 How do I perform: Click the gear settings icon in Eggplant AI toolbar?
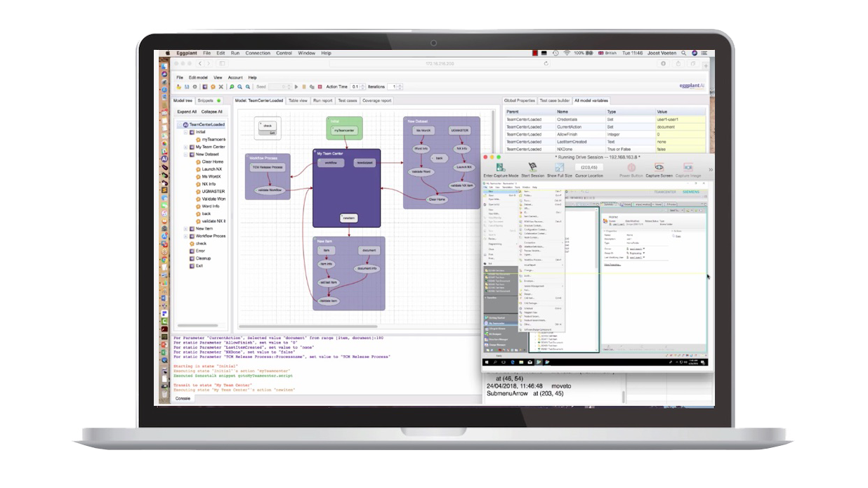click(x=195, y=86)
